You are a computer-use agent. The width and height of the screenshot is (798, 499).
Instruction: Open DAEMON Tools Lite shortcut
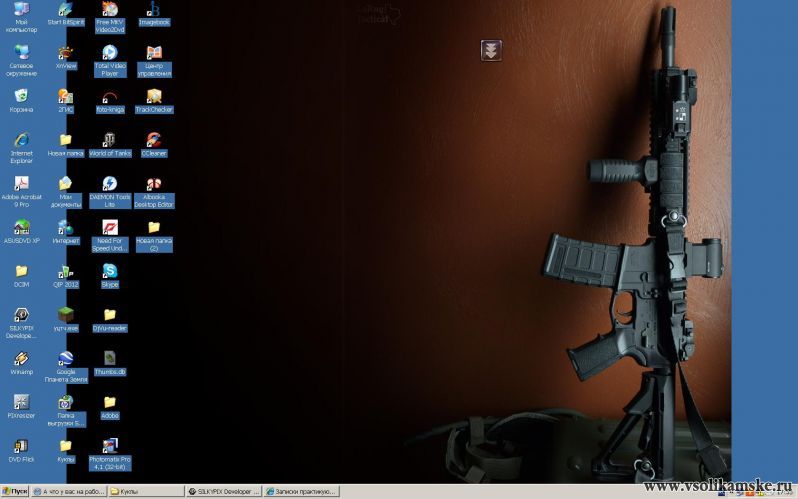pyautogui.click(x=109, y=184)
